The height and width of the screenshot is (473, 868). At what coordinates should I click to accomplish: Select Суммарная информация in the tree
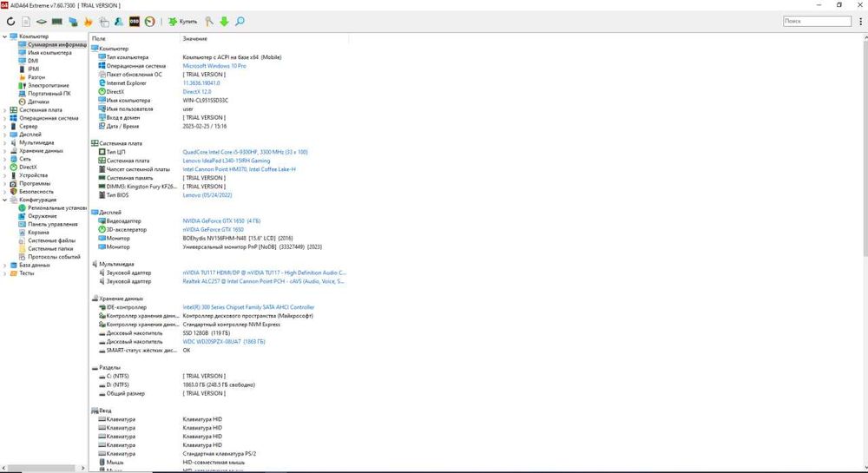[57, 45]
